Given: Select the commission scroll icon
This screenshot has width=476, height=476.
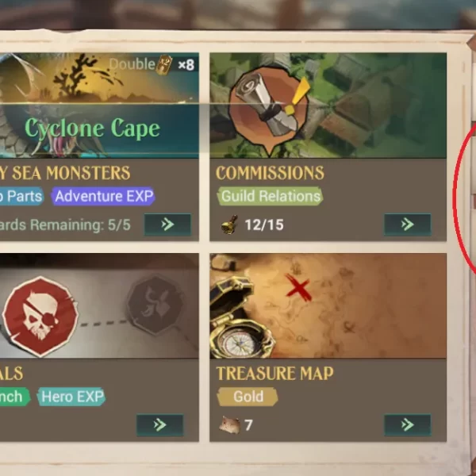Looking at the screenshot, I should coord(268,107).
